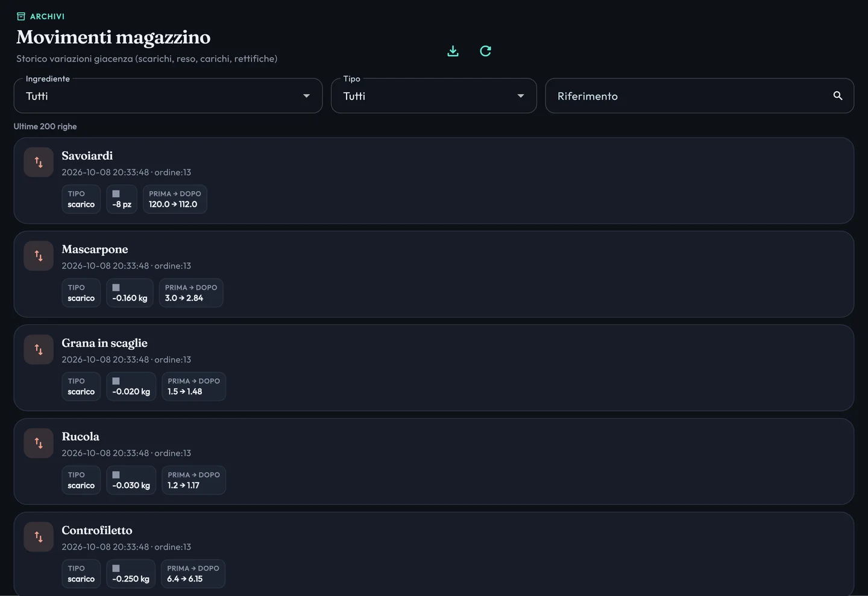Click the 3.0 → 2.84 before-after chip
Screen dimensions: 868x596
click(191, 293)
